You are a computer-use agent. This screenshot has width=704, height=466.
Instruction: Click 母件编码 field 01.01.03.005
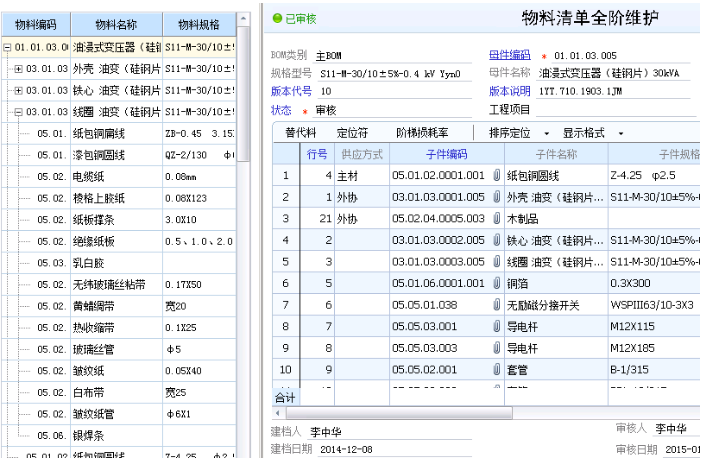[621, 55]
